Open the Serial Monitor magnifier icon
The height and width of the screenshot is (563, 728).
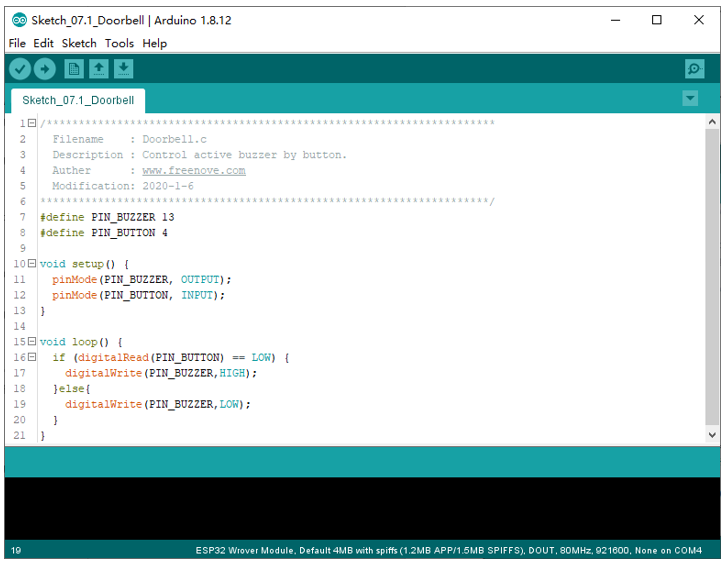(x=694, y=69)
